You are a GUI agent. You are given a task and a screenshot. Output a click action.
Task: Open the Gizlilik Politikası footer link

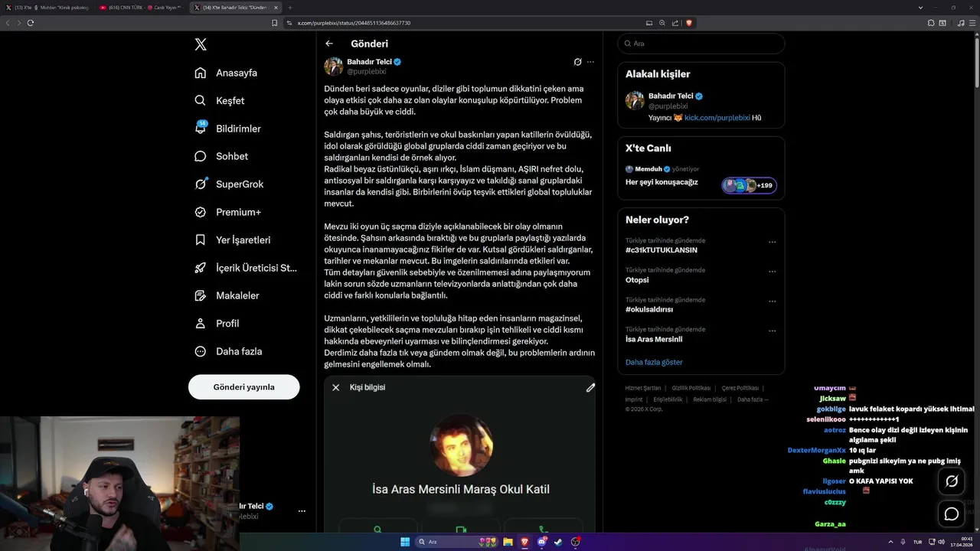[x=691, y=388]
